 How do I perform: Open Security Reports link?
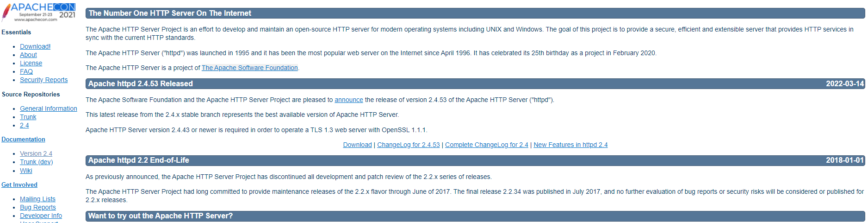43,80
